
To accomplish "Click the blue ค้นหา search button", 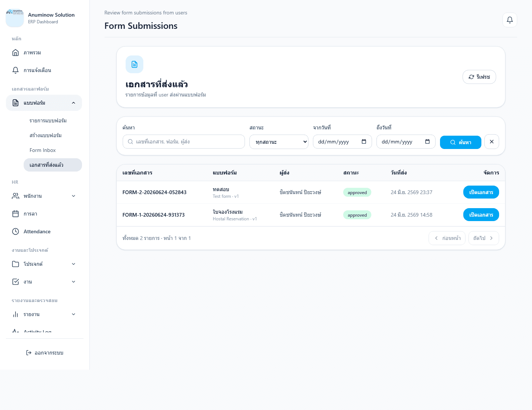I will [x=461, y=142].
